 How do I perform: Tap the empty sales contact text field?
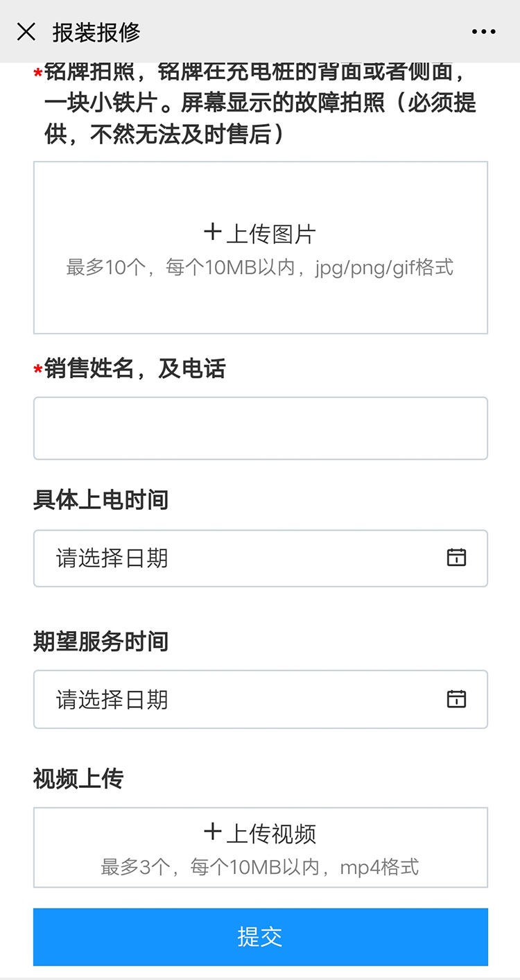click(260, 427)
